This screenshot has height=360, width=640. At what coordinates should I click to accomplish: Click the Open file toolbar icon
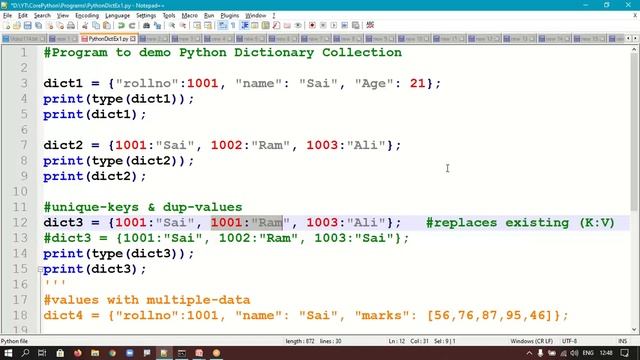[17, 25]
